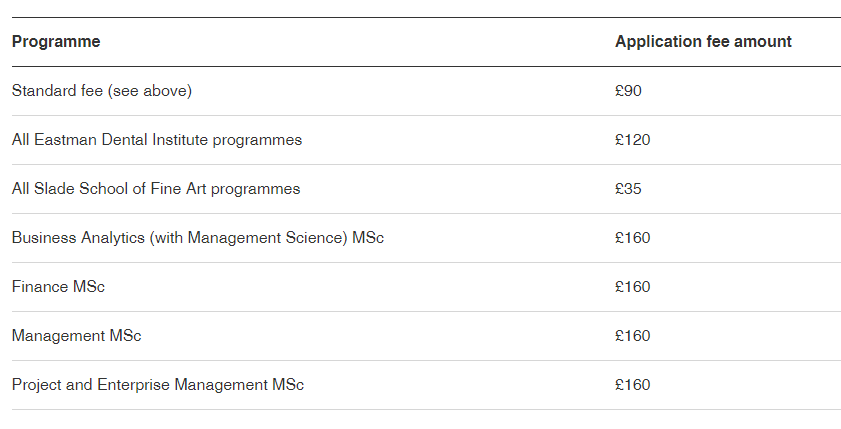Click the £35 fee amount

point(628,189)
